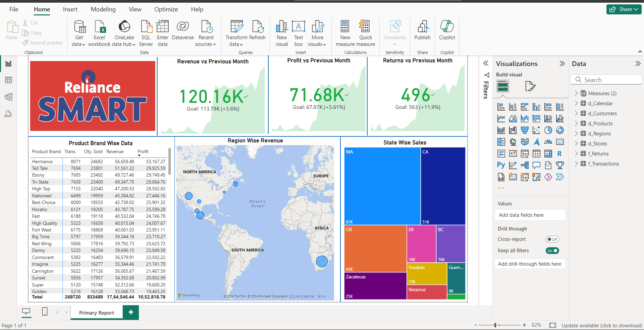Select the Azure map visual
644x330 pixels.
[x=536, y=142]
